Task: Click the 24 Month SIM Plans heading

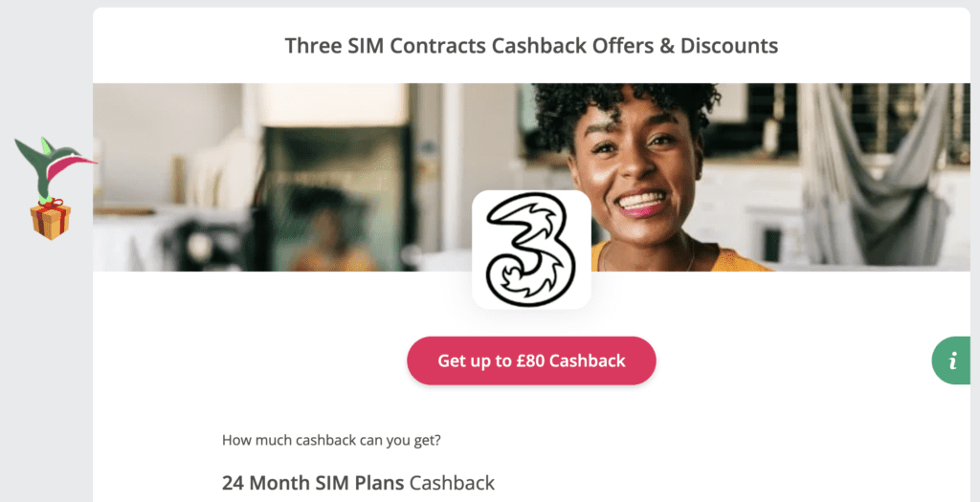Action: (x=358, y=483)
